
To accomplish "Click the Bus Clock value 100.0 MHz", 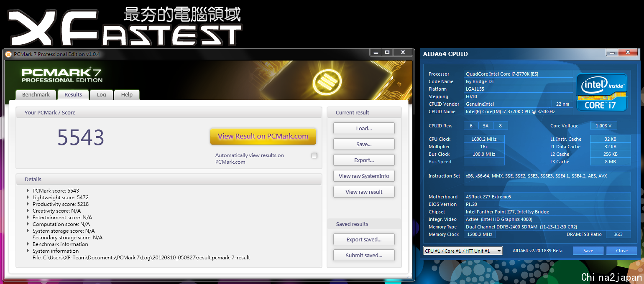I will pyautogui.click(x=484, y=154).
